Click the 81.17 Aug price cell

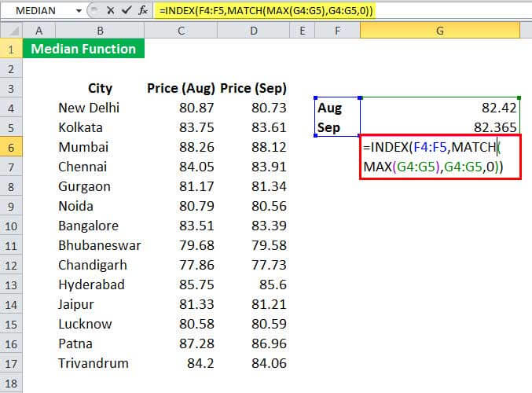tap(181, 186)
